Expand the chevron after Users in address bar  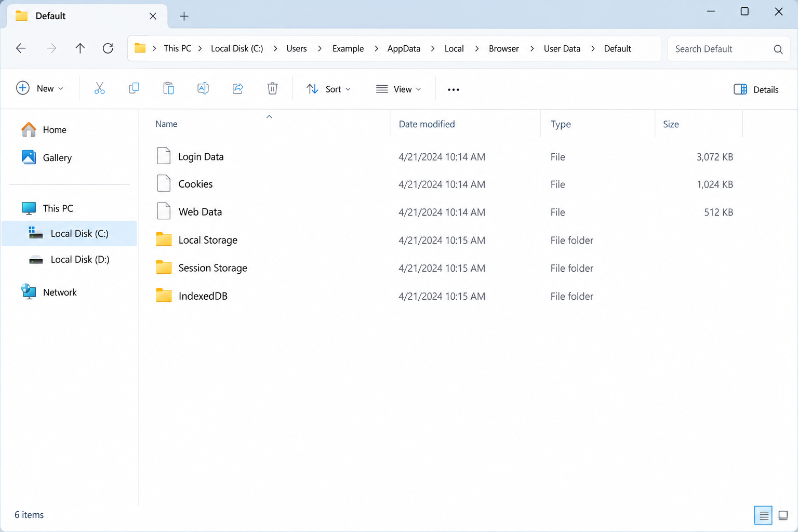[x=320, y=48]
